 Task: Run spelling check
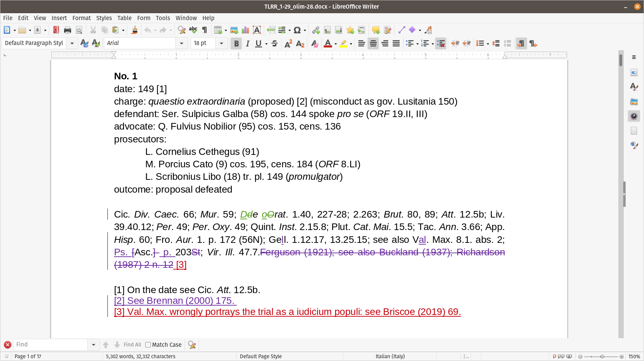point(193,30)
